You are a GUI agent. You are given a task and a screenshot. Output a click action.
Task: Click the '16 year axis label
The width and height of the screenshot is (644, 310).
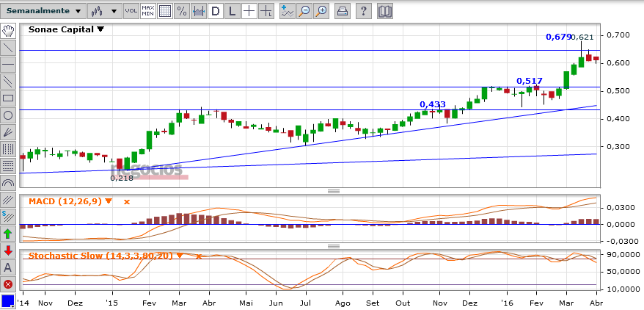pos(508,303)
